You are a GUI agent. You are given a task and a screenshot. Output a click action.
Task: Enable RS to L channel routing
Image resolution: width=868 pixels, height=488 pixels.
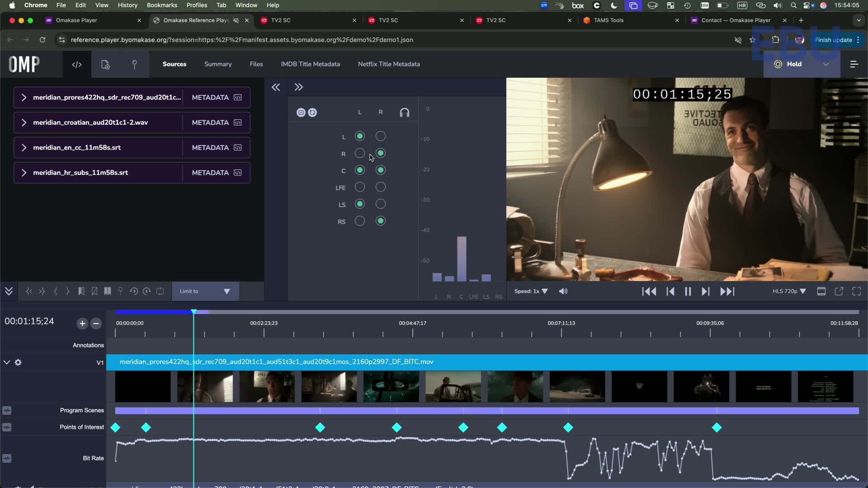[360, 221]
